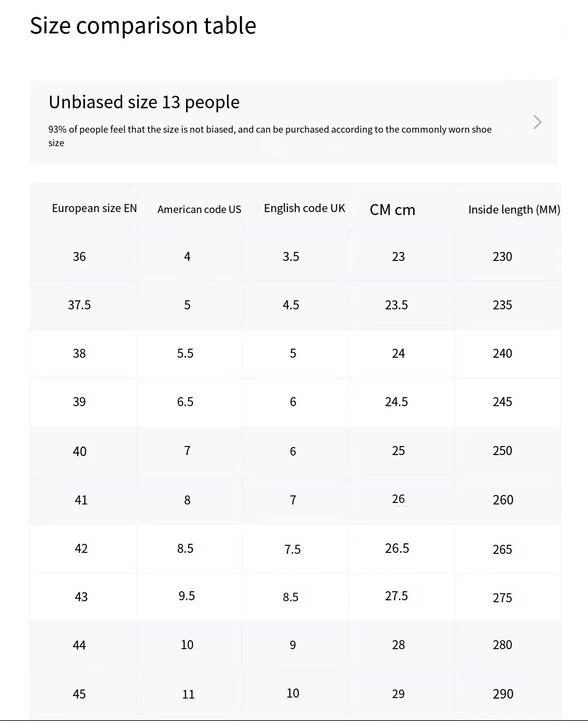Click the inside length 250 cell
The height and width of the screenshot is (721, 588).
pyautogui.click(x=502, y=451)
